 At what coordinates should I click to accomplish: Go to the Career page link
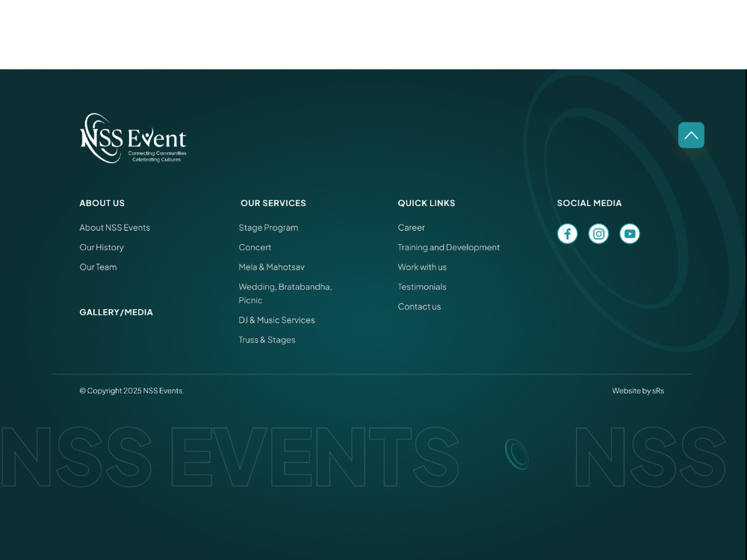411,228
